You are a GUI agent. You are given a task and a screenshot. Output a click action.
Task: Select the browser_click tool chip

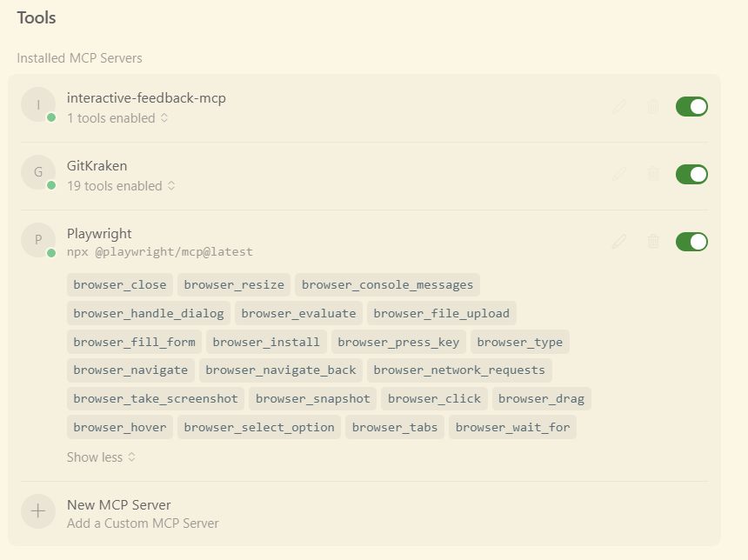coord(434,399)
